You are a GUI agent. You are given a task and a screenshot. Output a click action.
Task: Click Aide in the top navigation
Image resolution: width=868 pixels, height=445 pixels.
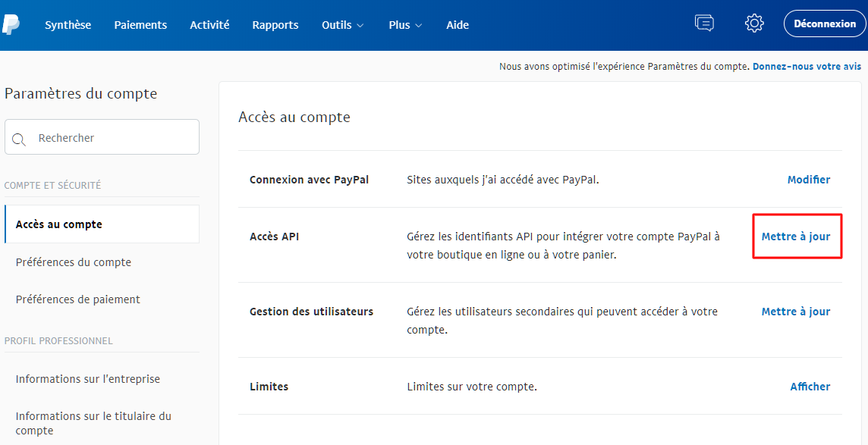tap(458, 24)
